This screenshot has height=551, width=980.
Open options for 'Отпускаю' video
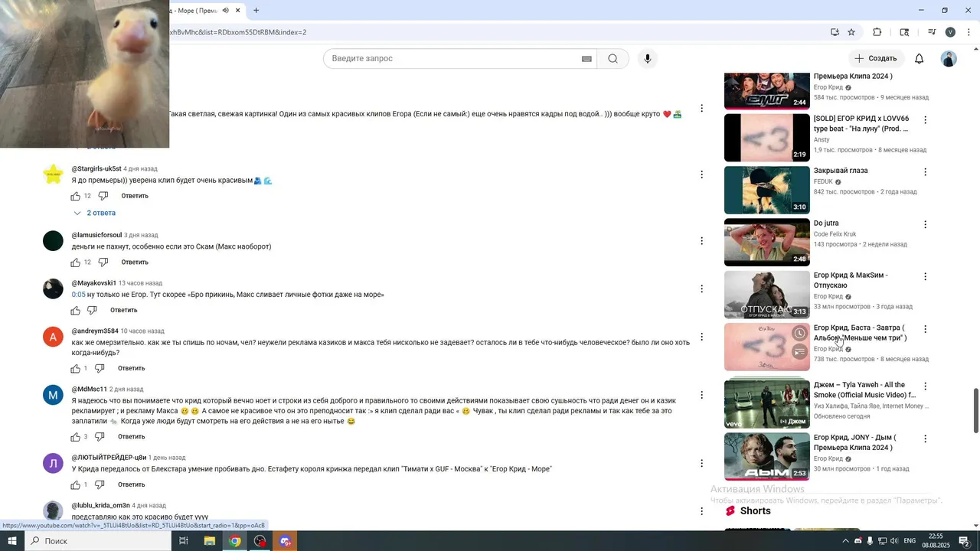coord(925,276)
